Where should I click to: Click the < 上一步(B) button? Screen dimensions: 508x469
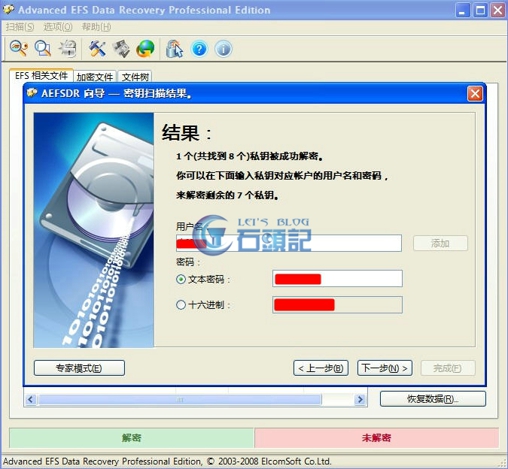(x=321, y=368)
